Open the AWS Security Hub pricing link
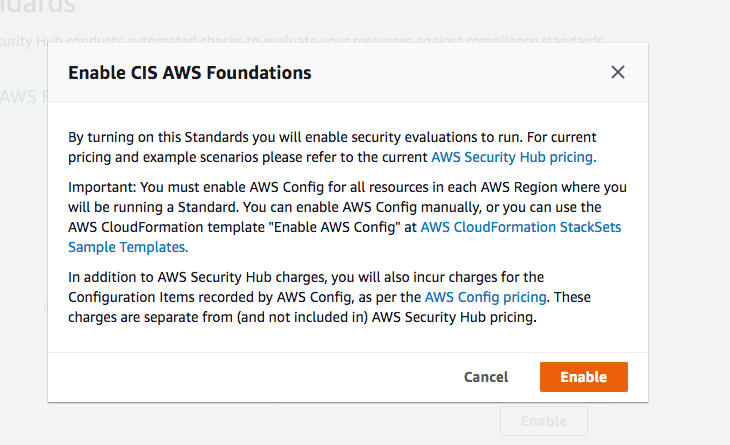 tap(513, 157)
